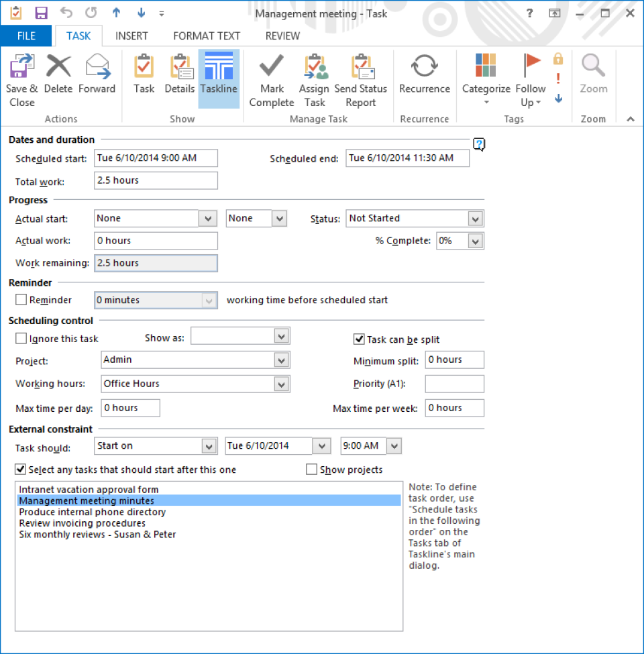Click the Zoom magnifier icon
The width and height of the screenshot is (644, 654).
coord(593,66)
